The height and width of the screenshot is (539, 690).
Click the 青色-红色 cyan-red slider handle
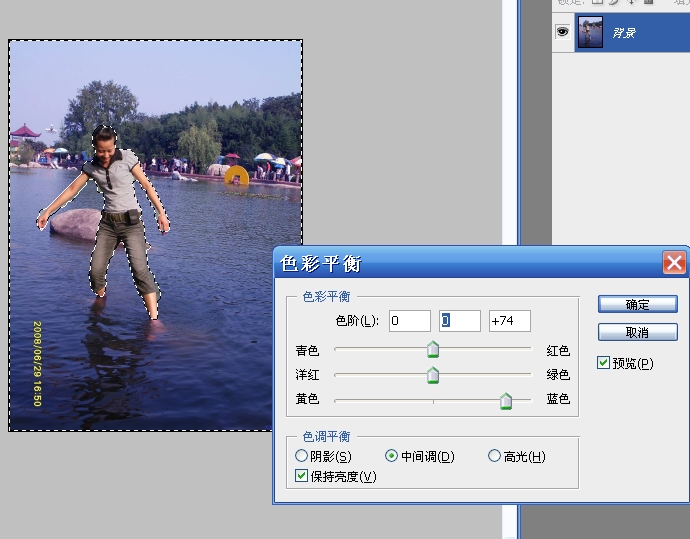point(433,349)
